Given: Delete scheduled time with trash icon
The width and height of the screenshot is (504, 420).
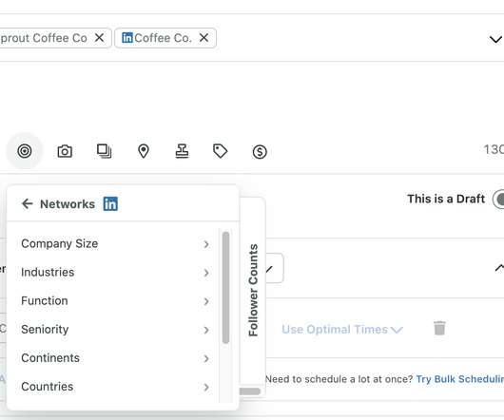Looking at the screenshot, I should click(x=439, y=328).
